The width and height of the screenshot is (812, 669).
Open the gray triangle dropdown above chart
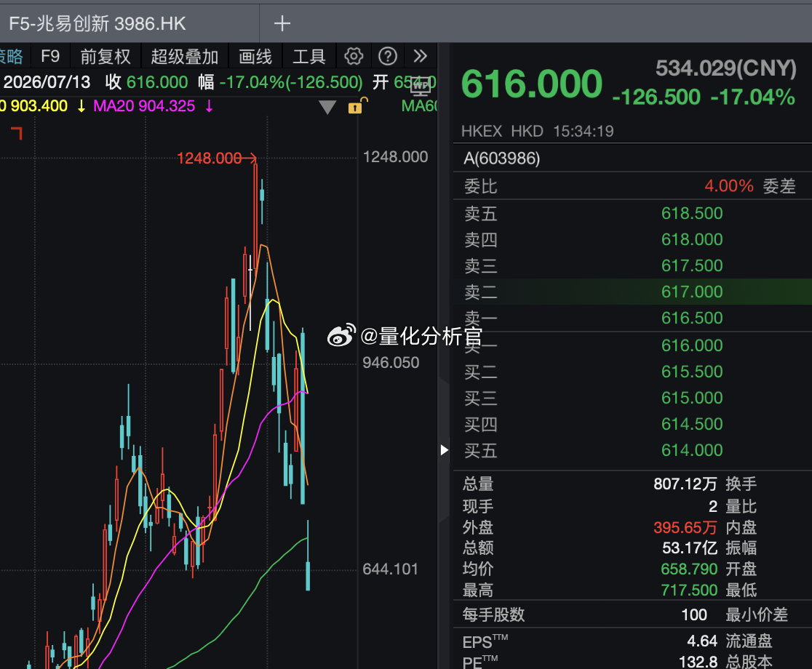tap(327, 107)
